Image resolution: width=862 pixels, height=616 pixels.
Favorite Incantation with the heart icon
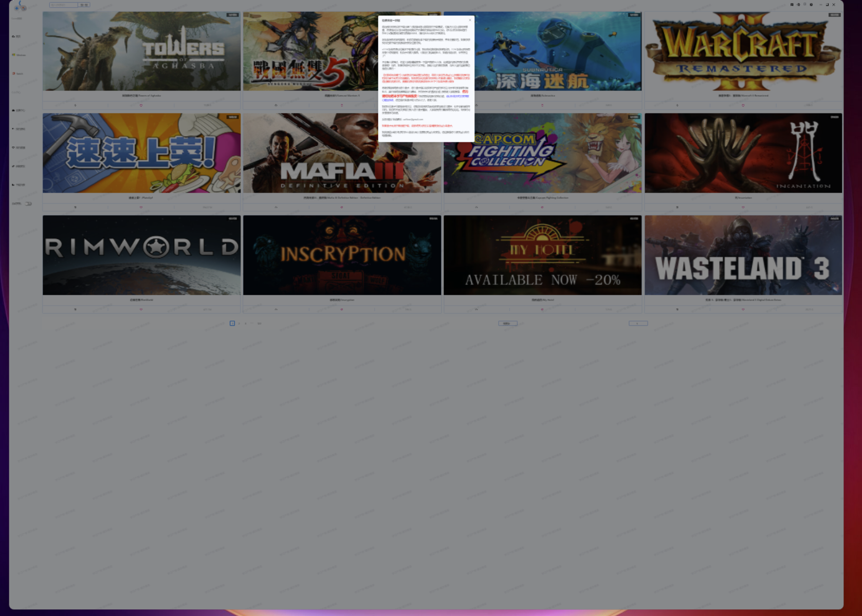pyautogui.click(x=743, y=208)
